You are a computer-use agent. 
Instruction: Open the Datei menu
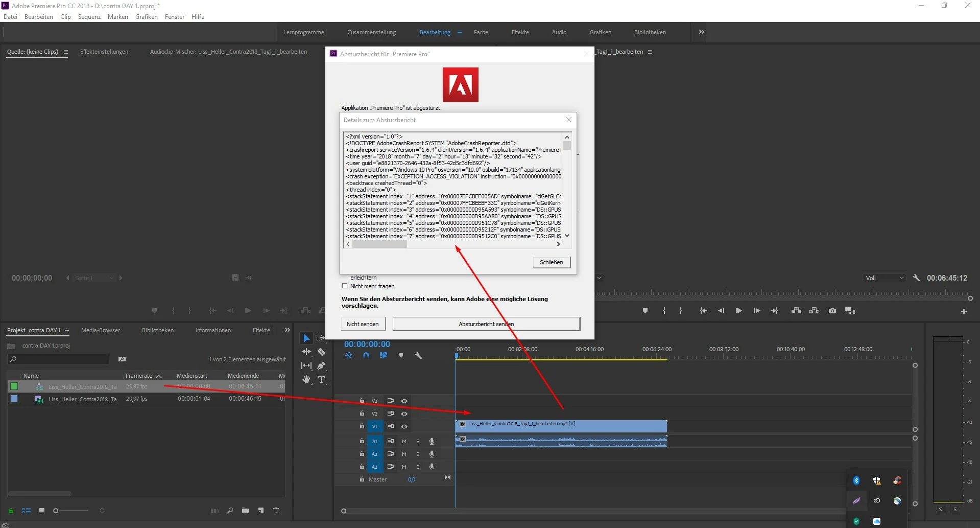click(x=10, y=17)
